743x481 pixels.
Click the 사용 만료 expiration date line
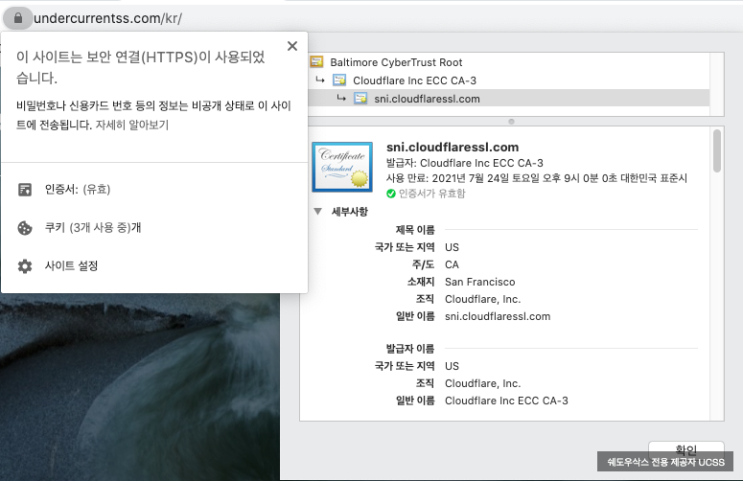point(536,178)
